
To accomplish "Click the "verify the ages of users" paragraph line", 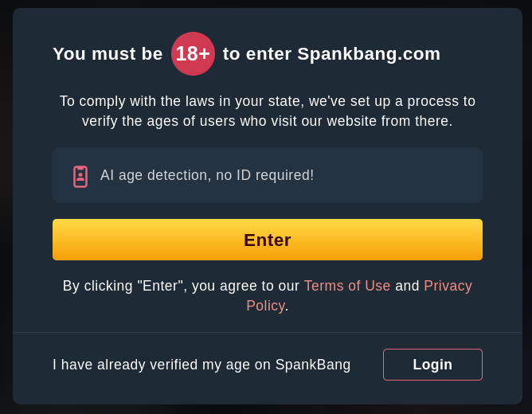I will point(268,121).
